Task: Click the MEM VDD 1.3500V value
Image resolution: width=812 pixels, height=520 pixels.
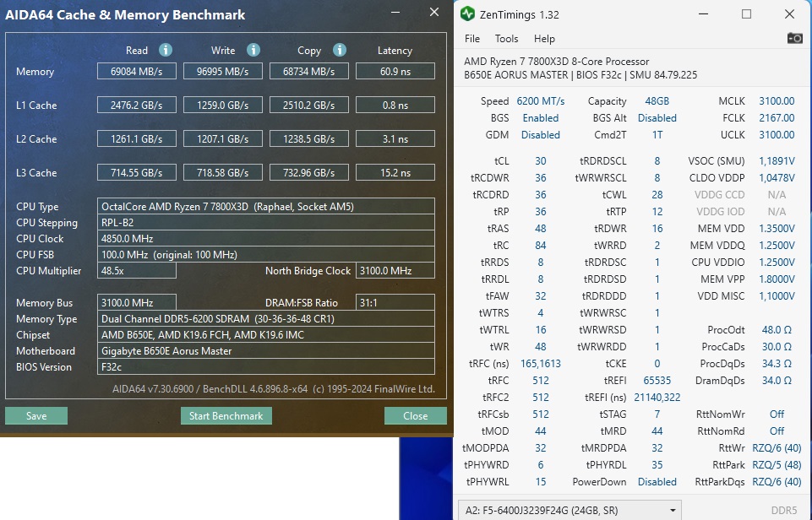Action: tap(777, 228)
